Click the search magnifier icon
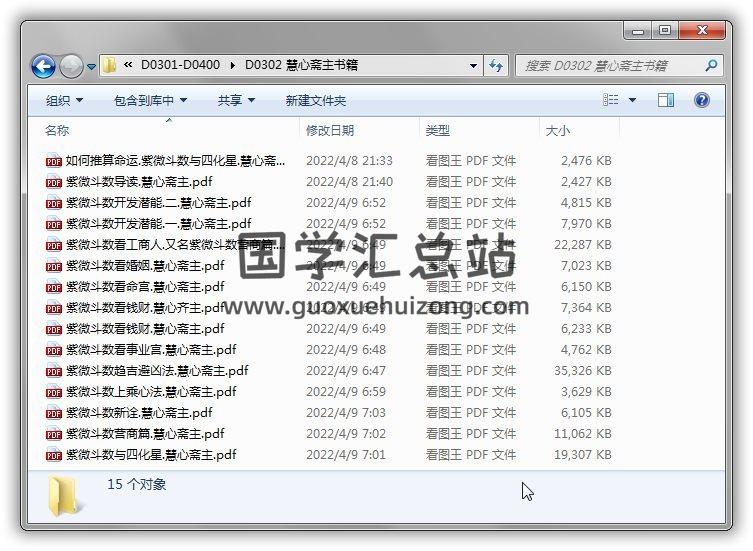The width and height of the screenshot is (753, 551). pyautogui.click(x=711, y=65)
